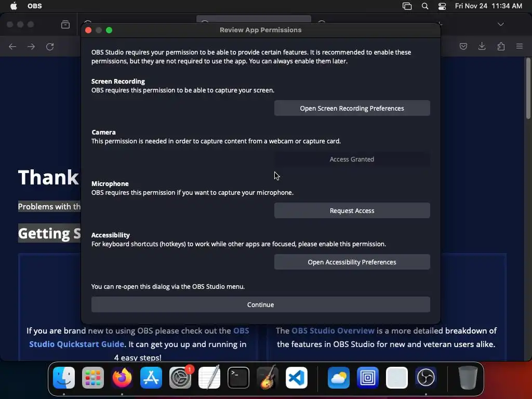Open Spotlight search in menu bar
The width and height of the screenshot is (532, 399).
425,6
